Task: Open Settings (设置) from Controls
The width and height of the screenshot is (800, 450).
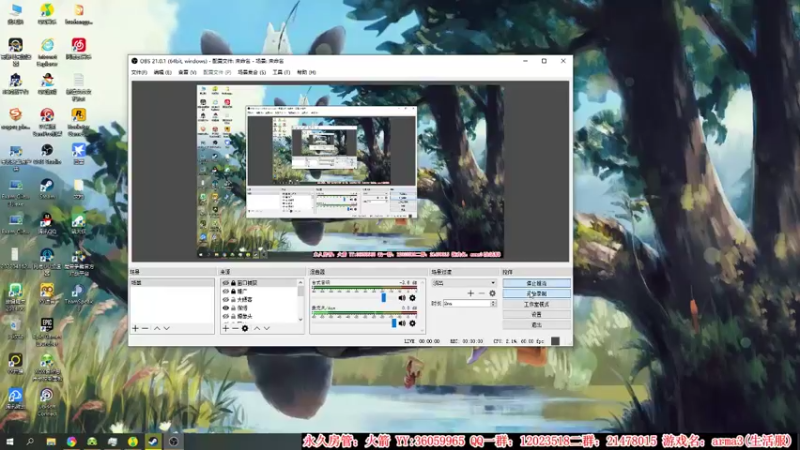Action: (537, 314)
